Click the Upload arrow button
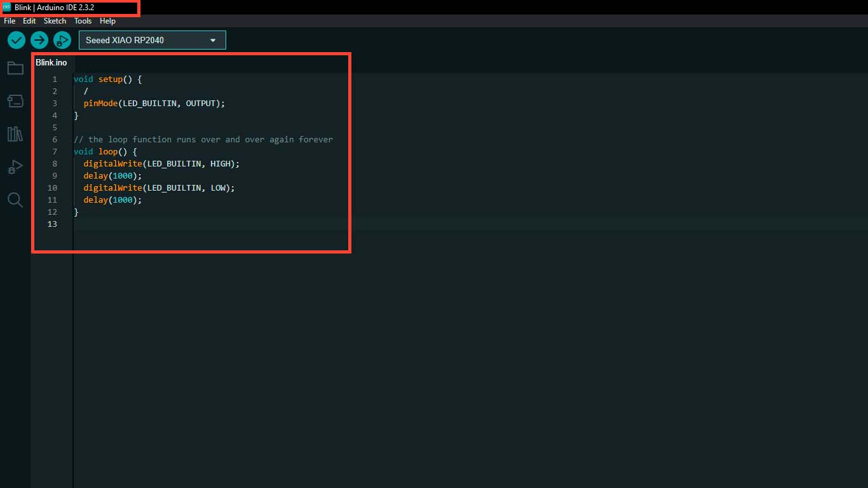The width and height of the screenshot is (868, 488). [x=39, y=40]
